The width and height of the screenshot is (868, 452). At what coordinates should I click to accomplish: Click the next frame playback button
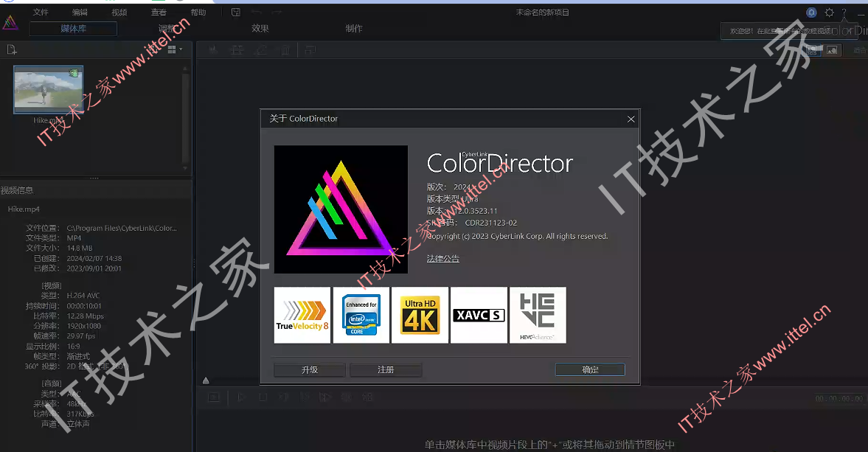tap(305, 397)
